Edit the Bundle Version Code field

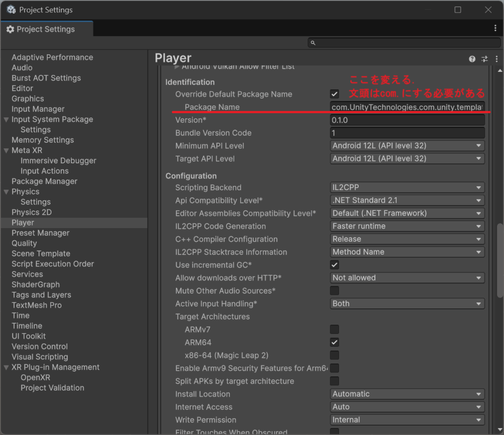[x=407, y=133]
